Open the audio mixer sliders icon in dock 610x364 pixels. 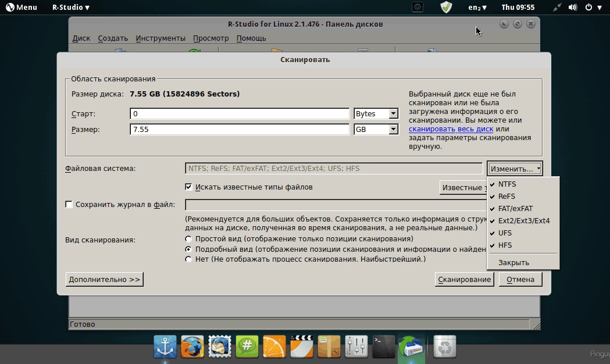pyautogui.click(x=356, y=347)
